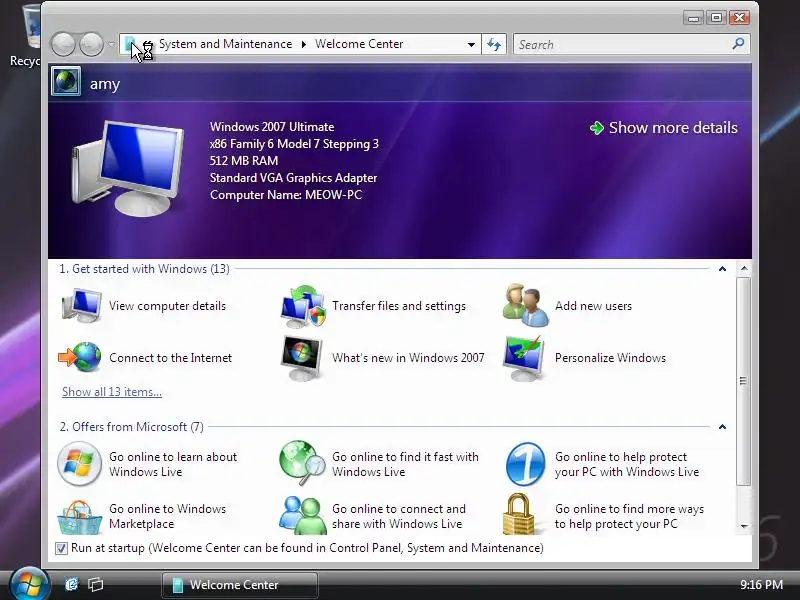Expand the arrow after System and Maintenance breadcrumb
Viewport: 800px width, 600px height.
(304, 44)
